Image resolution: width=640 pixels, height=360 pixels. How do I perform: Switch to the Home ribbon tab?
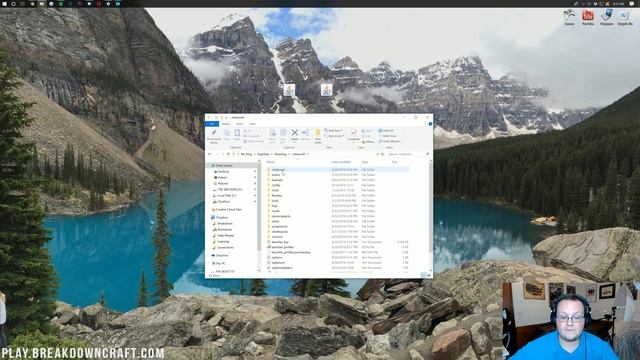(226, 124)
